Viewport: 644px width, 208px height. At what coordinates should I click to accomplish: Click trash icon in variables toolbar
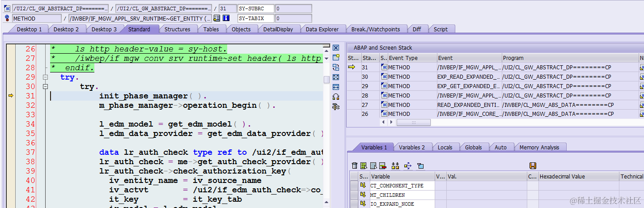[x=355, y=166]
